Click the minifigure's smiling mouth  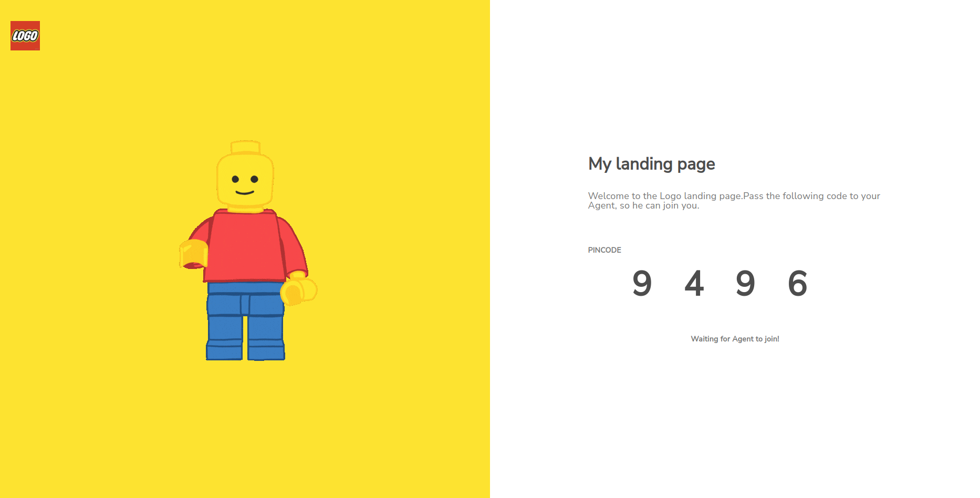point(245,193)
